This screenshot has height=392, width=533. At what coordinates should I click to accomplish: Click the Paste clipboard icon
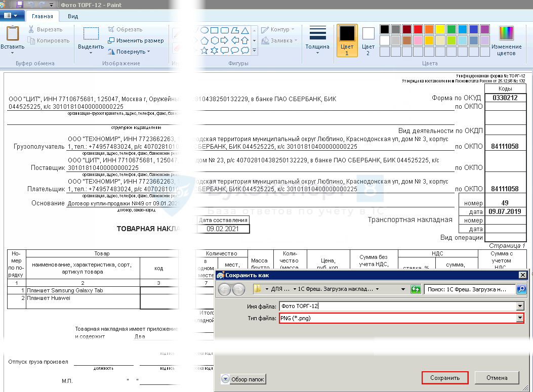[x=13, y=33]
